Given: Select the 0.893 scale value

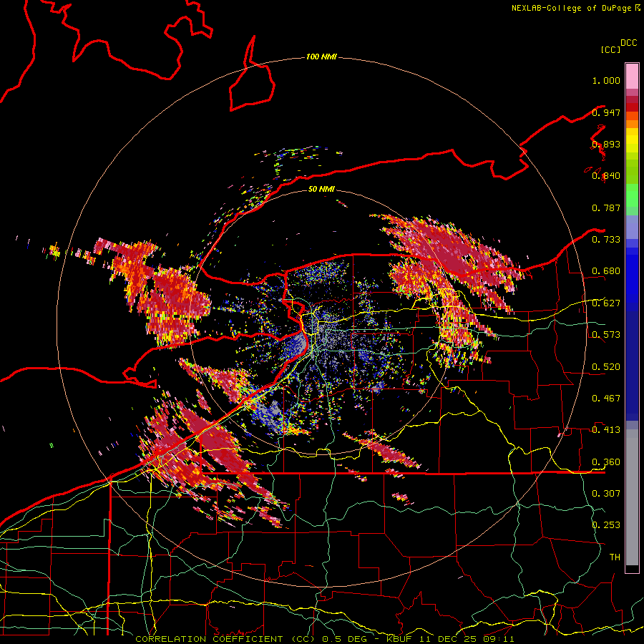Looking at the screenshot, I should pos(606,144).
